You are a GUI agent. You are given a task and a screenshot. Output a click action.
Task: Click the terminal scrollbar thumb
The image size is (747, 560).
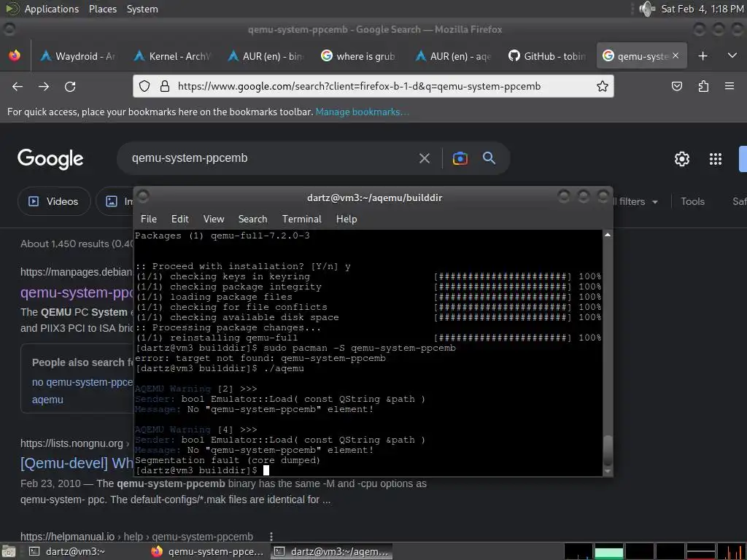coord(608,451)
